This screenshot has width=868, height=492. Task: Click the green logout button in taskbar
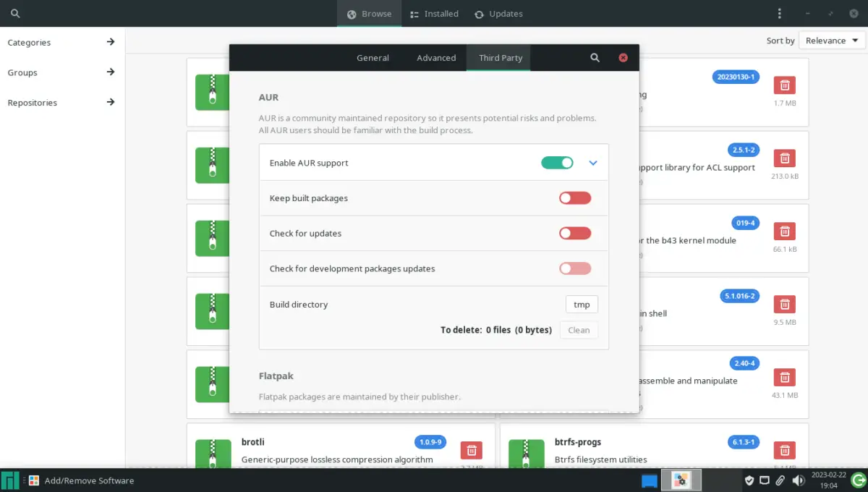point(859,480)
